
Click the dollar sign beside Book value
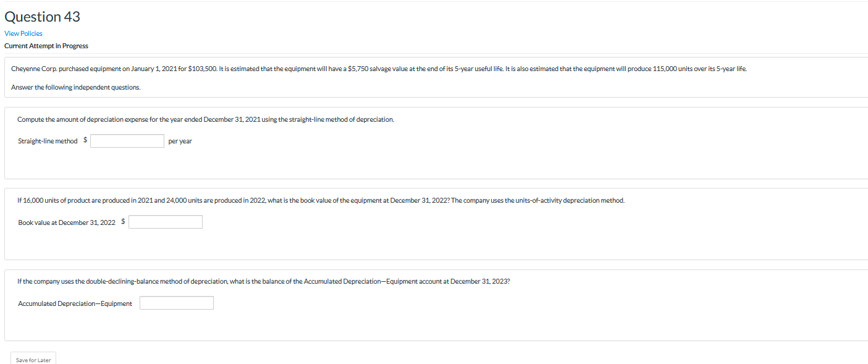click(x=122, y=221)
